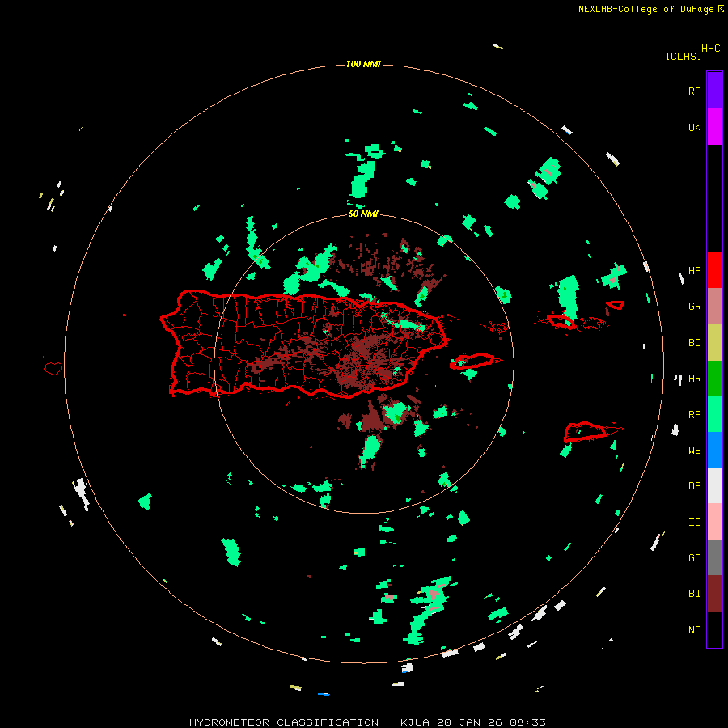Click the UK legend label
Screen dimensions: 728x728
pyautogui.click(x=694, y=127)
